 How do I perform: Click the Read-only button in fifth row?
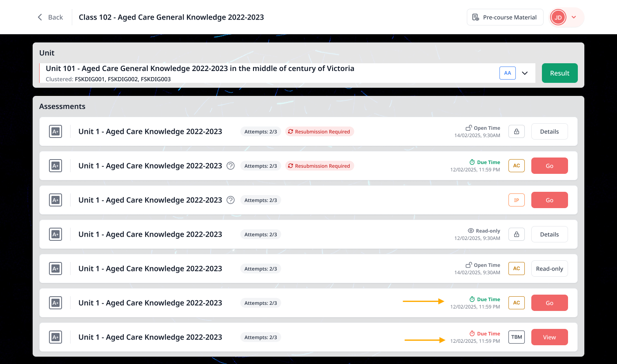click(x=550, y=269)
